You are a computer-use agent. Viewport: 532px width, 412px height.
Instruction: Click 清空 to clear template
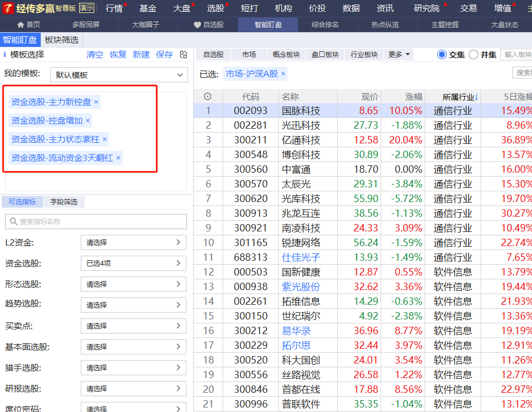(x=95, y=55)
